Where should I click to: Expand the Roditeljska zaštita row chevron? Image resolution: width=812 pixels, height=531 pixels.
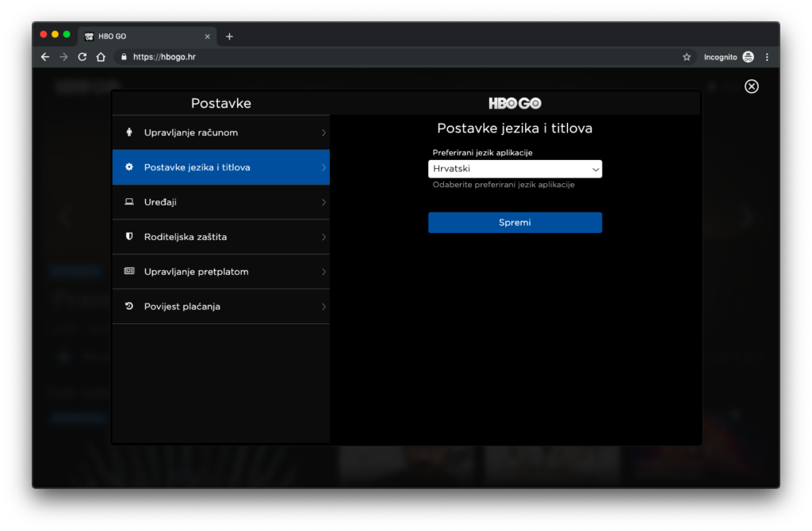tap(324, 237)
